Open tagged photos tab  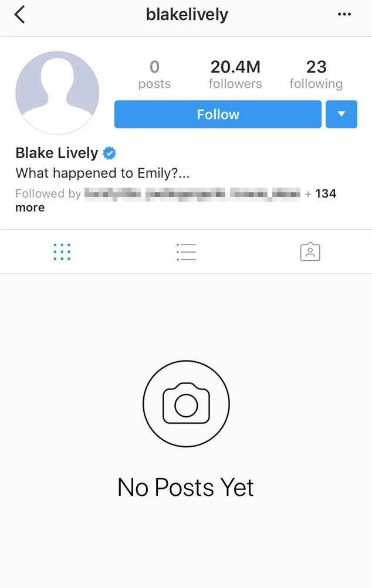click(x=310, y=251)
